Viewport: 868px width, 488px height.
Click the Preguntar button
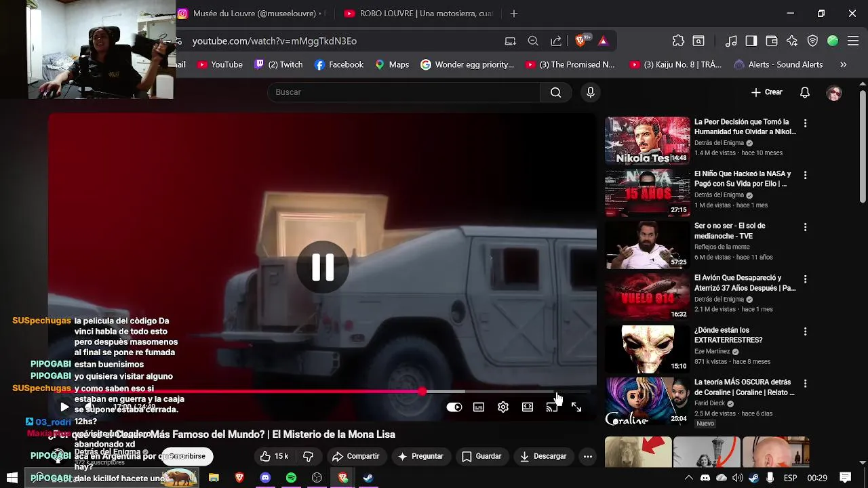(x=421, y=457)
